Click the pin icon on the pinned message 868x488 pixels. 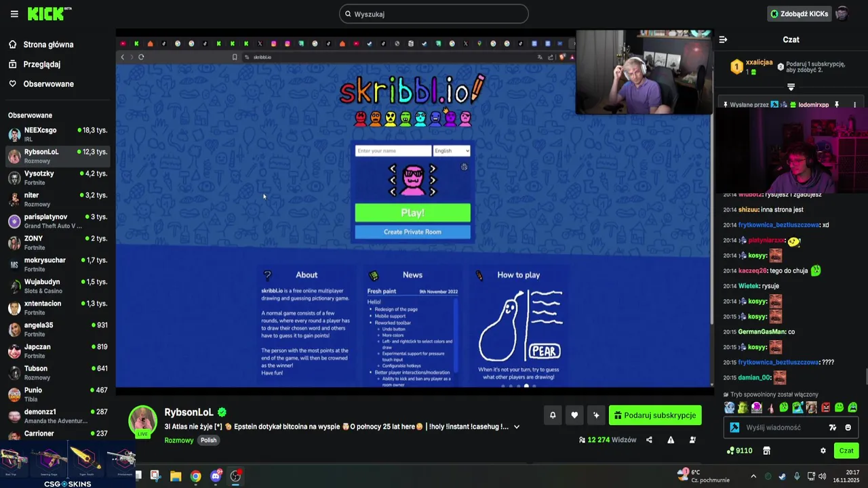(836, 105)
